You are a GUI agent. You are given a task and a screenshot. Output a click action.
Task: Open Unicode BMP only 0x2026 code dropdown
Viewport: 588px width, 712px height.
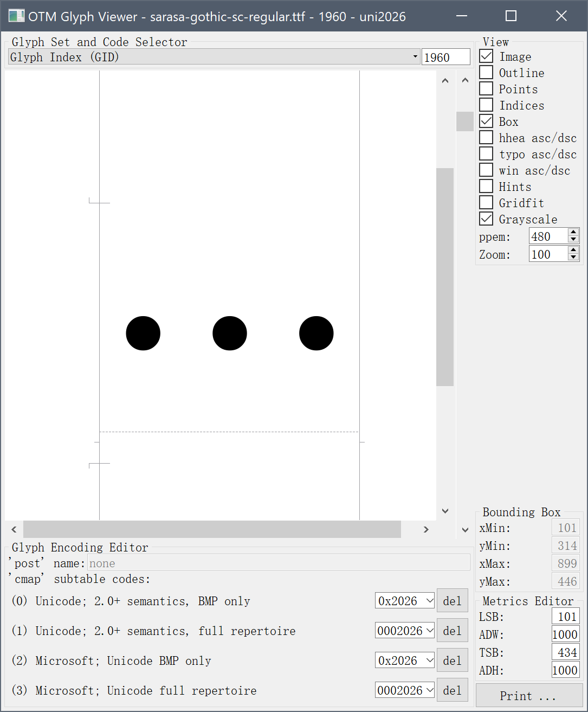click(405, 601)
